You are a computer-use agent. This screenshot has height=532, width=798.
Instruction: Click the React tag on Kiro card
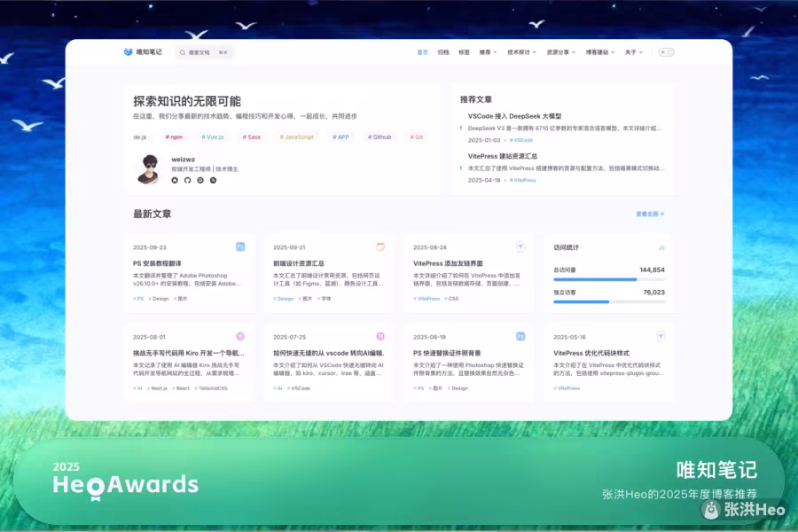[181, 388]
